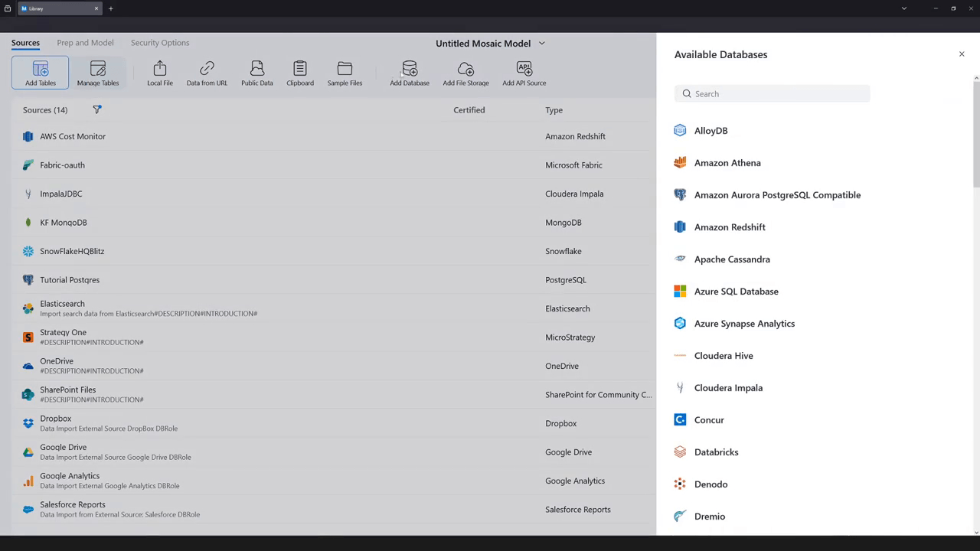980x551 pixels.
Task: Switch to the Security Options tab
Action: 160,43
